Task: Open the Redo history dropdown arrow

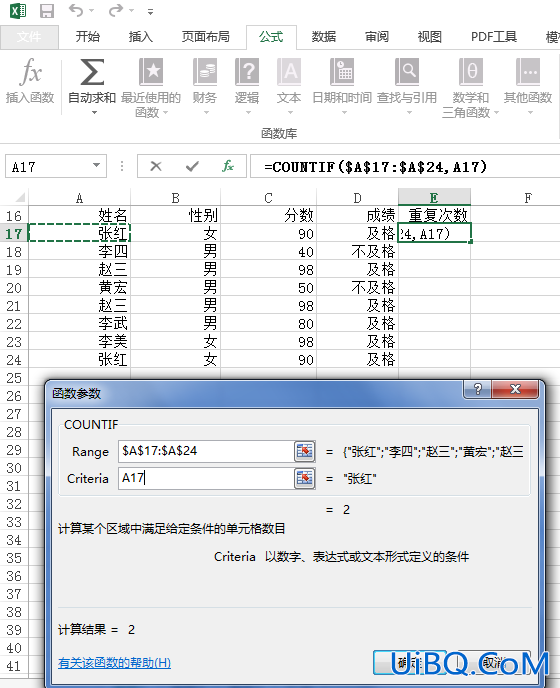Action: [x=131, y=11]
